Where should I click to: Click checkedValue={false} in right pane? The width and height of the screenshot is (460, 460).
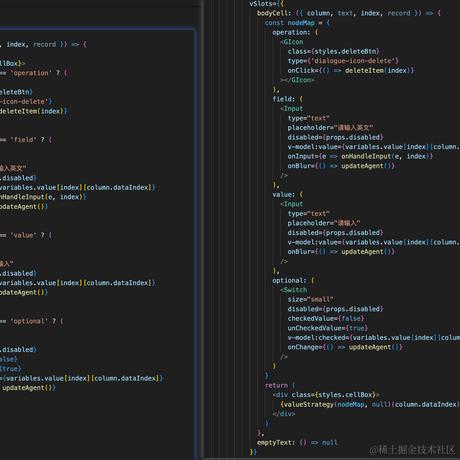click(x=326, y=319)
